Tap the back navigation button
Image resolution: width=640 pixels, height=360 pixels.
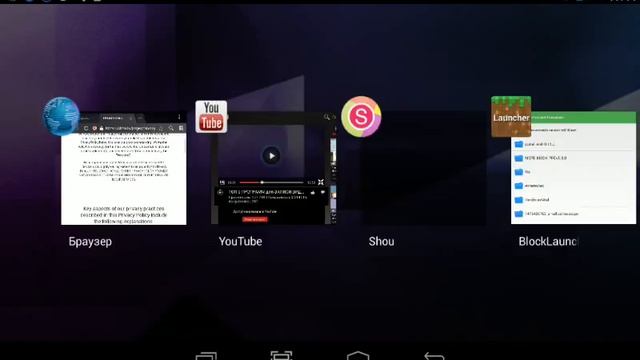pyautogui.click(x=434, y=355)
